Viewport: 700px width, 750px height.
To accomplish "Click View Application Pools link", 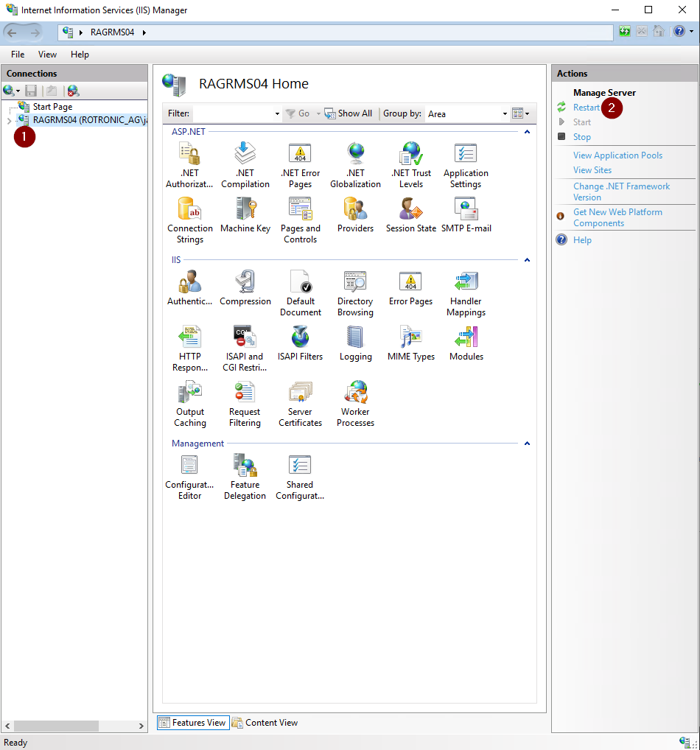I will 617,155.
